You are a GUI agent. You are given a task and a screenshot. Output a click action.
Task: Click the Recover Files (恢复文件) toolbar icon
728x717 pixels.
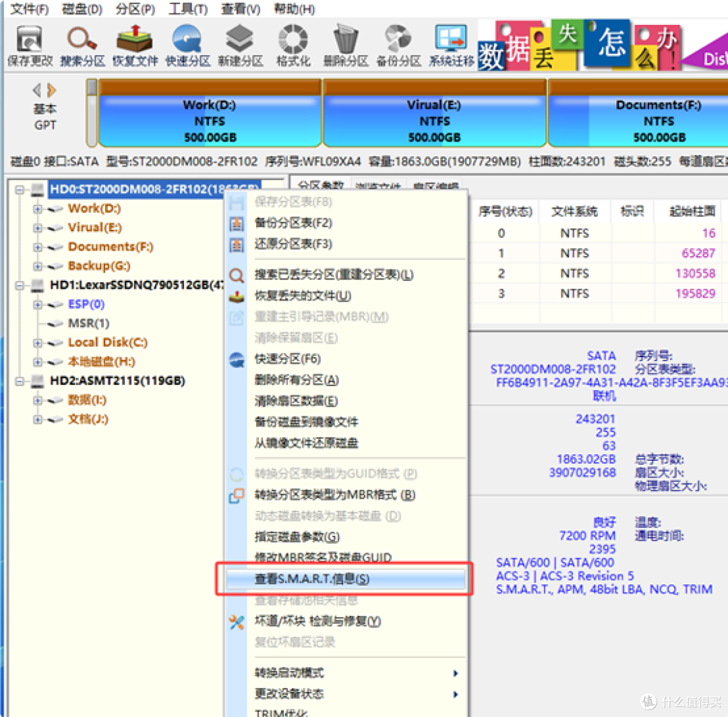[x=135, y=45]
